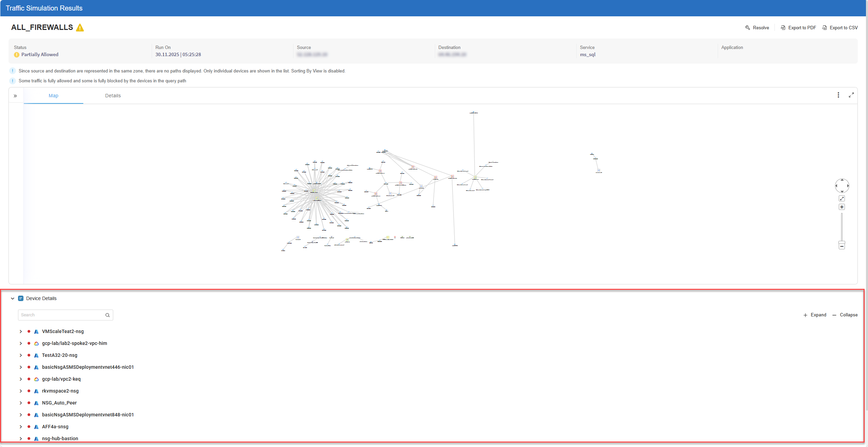The image size is (868, 447).
Task: Expand the left side panel chevrons
Action: (x=15, y=96)
